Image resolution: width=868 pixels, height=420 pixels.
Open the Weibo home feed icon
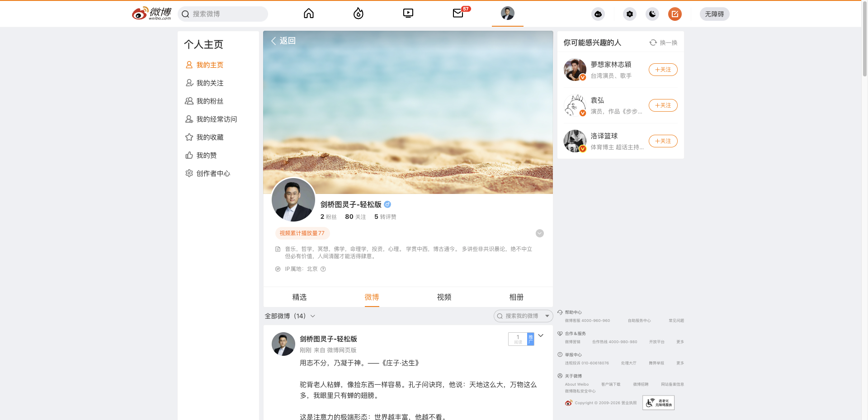pyautogui.click(x=309, y=14)
